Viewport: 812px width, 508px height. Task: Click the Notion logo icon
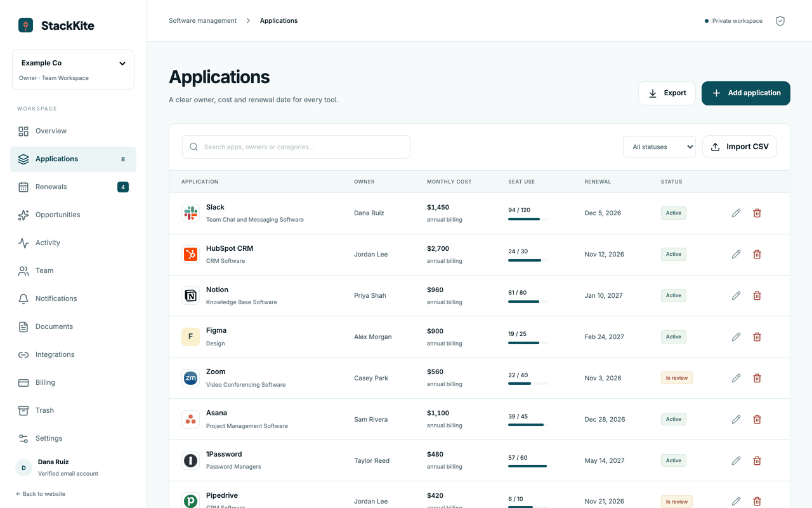pos(190,296)
